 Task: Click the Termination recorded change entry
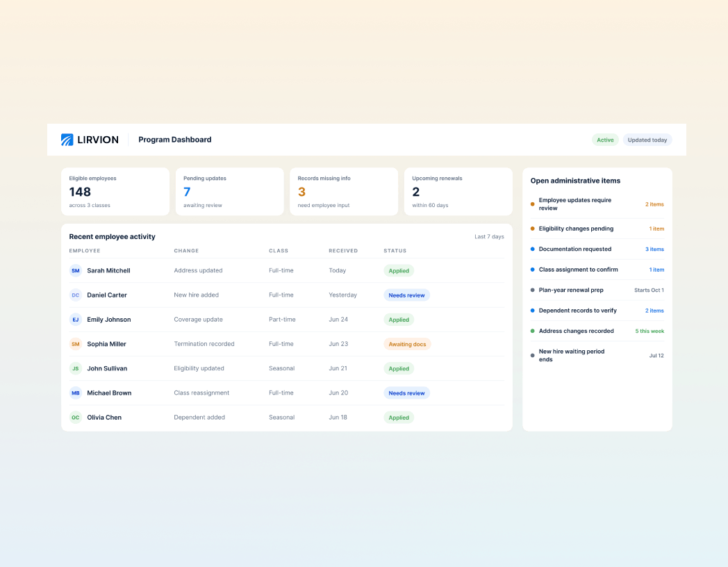(x=204, y=344)
